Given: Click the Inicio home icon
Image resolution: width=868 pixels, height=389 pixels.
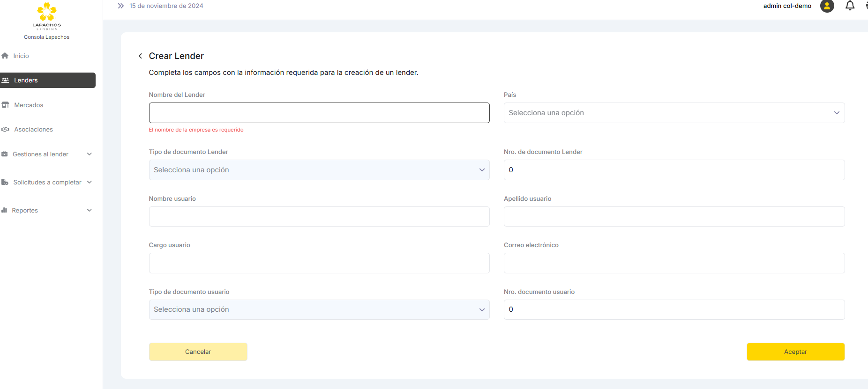Looking at the screenshot, I should click(x=5, y=56).
